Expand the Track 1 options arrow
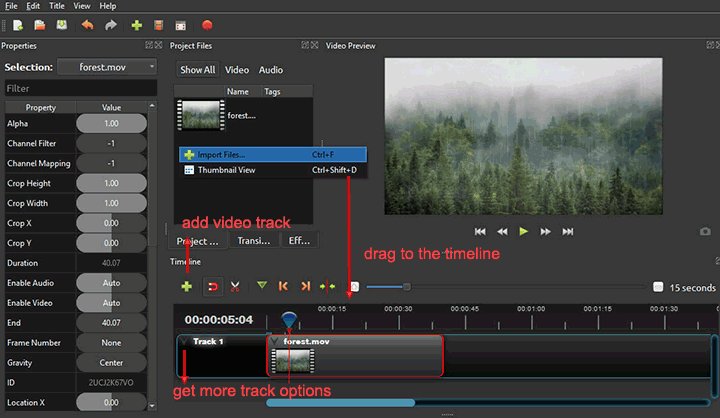The image size is (720, 418). click(185, 342)
